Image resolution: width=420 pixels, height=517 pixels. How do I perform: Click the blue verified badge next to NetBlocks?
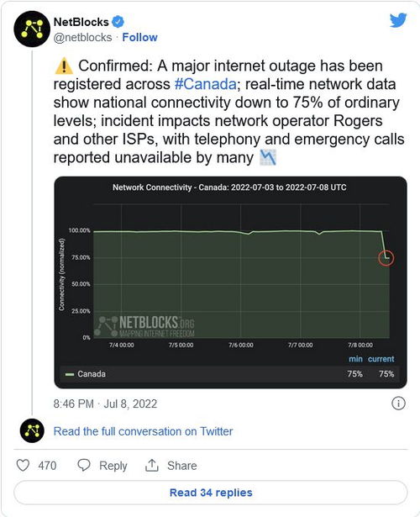tap(118, 22)
